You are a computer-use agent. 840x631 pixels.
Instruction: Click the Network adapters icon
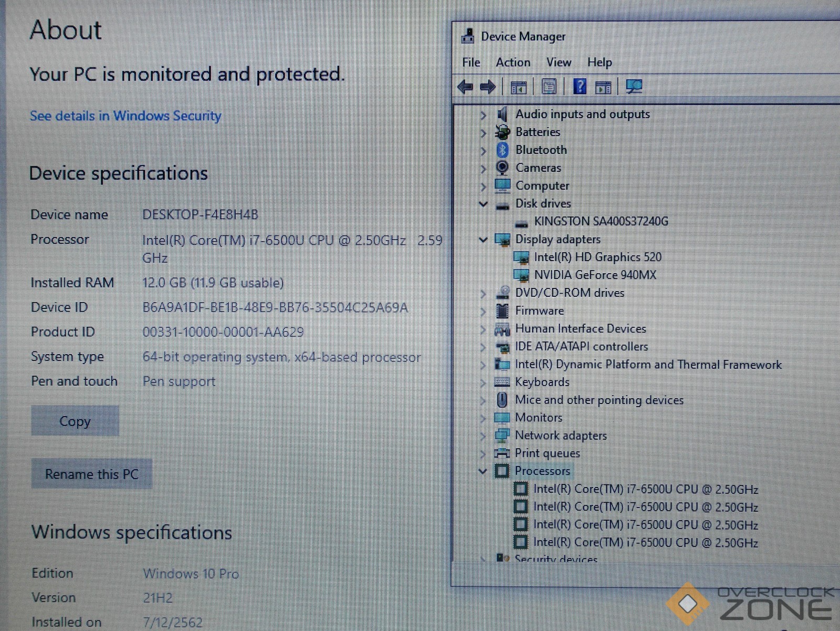coord(502,435)
